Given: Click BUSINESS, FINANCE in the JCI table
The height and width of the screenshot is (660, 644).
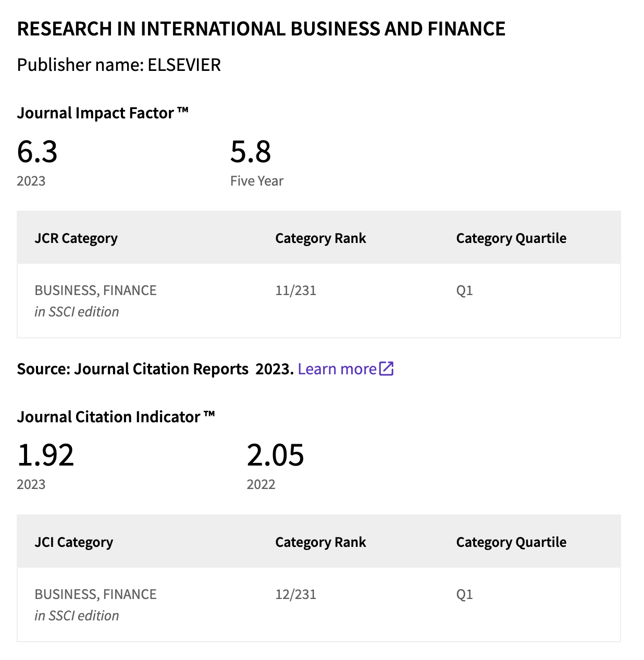Looking at the screenshot, I should (x=96, y=594).
